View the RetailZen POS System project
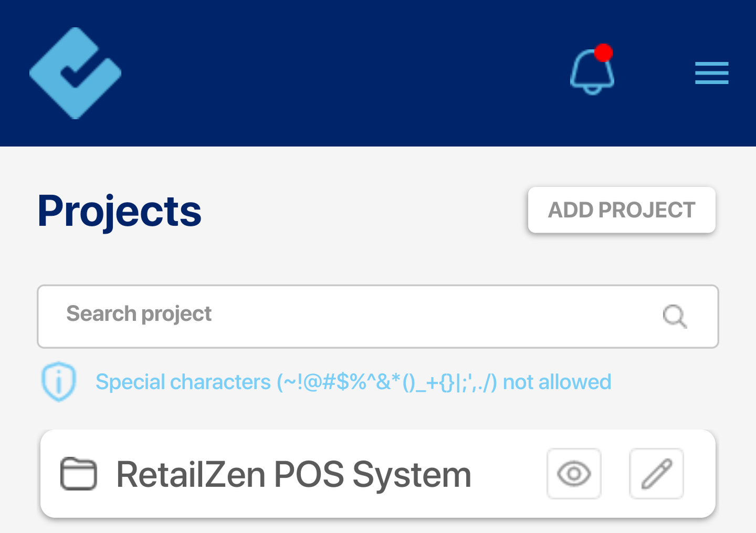 pos(574,474)
